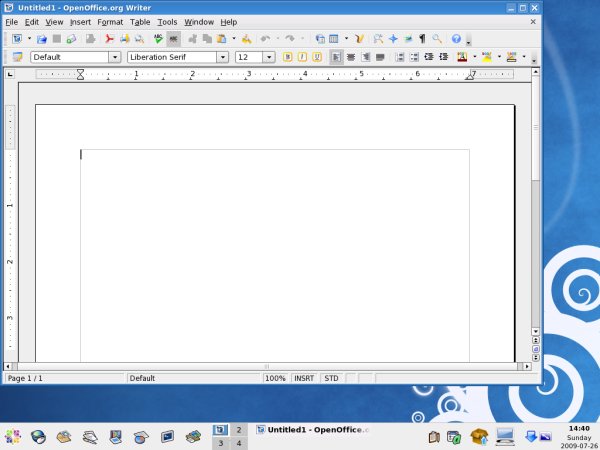600x450 pixels.
Task: Toggle Bold formatting
Action: click(287, 57)
